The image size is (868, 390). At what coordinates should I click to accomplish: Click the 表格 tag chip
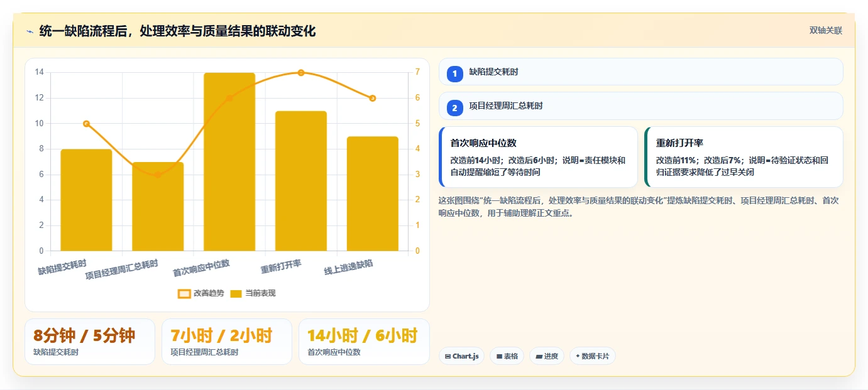[507, 356]
